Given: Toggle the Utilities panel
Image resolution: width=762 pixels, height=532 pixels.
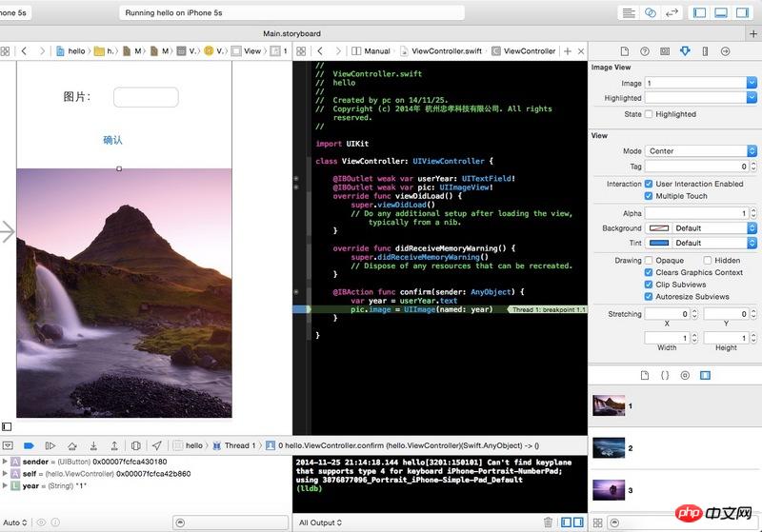Looking at the screenshot, I should (743, 13).
